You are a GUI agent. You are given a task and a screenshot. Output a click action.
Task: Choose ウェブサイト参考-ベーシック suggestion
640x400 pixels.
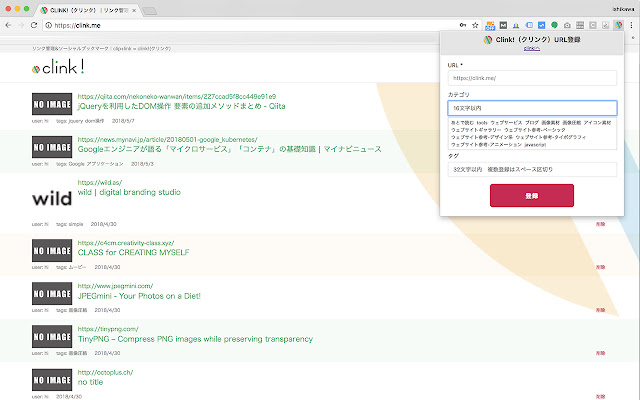pos(535,130)
